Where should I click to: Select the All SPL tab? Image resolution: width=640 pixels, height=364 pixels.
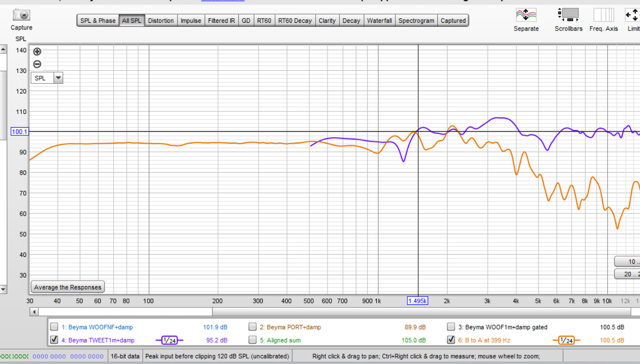point(132,21)
